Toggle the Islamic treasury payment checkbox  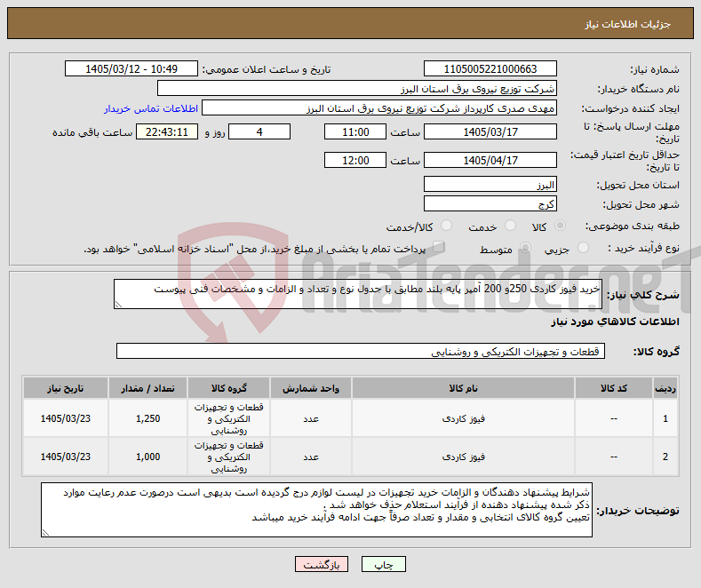tap(439, 247)
